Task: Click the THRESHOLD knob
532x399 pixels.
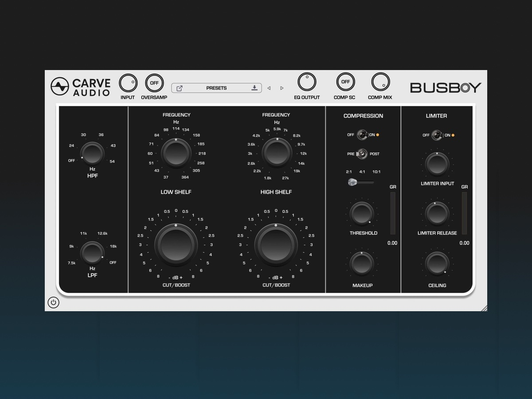Action: [362, 213]
